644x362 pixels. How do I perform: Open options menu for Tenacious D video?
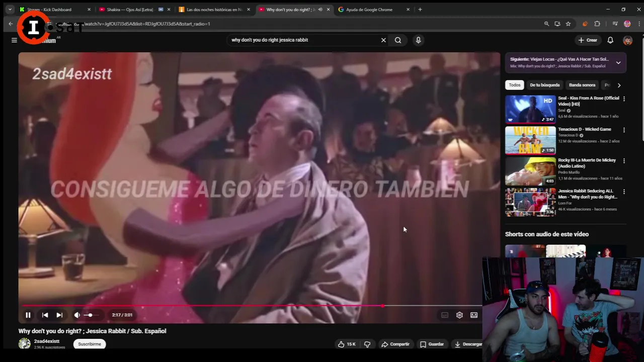(624, 130)
